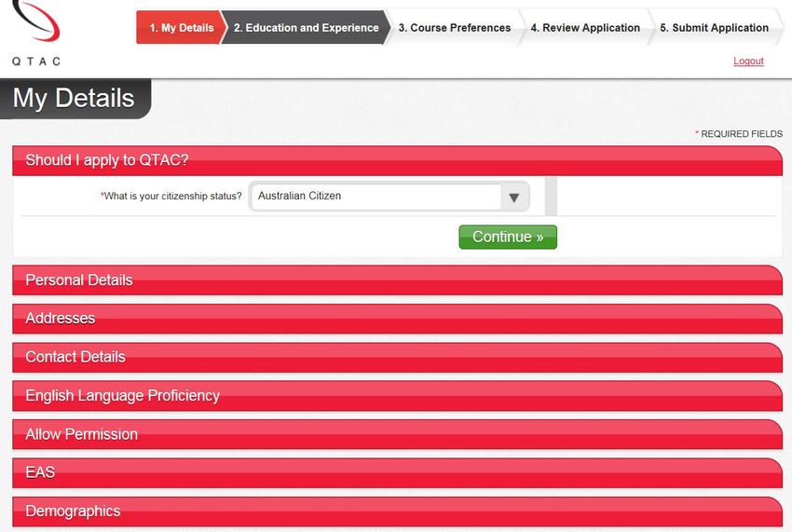Go to step 2 Education and Experience
The height and width of the screenshot is (532, 792).
[x=306, y=27]
